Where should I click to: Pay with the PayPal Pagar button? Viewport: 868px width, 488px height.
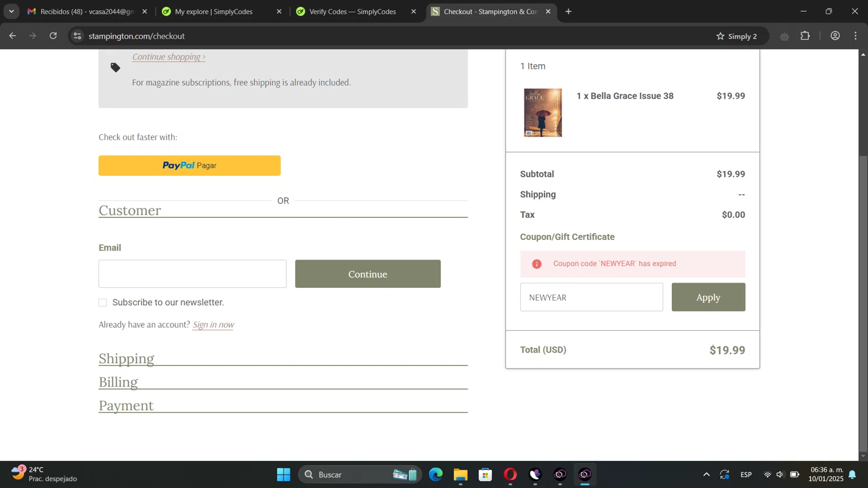click(189, 165)
